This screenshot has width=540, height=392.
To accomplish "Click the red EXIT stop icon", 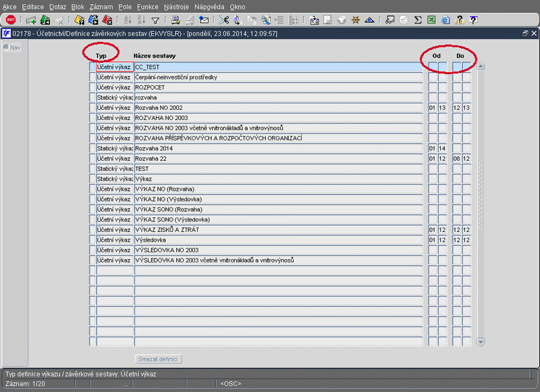I will click(11, 20).
